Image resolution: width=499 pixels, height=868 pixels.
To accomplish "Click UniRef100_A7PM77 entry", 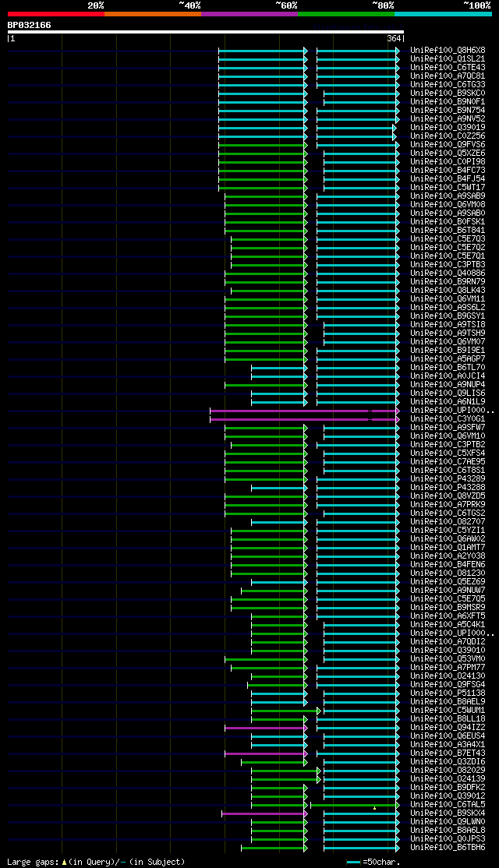I will (x=448, y=669).
